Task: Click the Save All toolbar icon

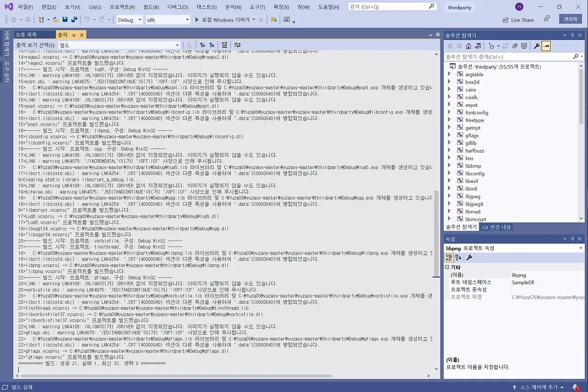Action: (x=74, y=20)
